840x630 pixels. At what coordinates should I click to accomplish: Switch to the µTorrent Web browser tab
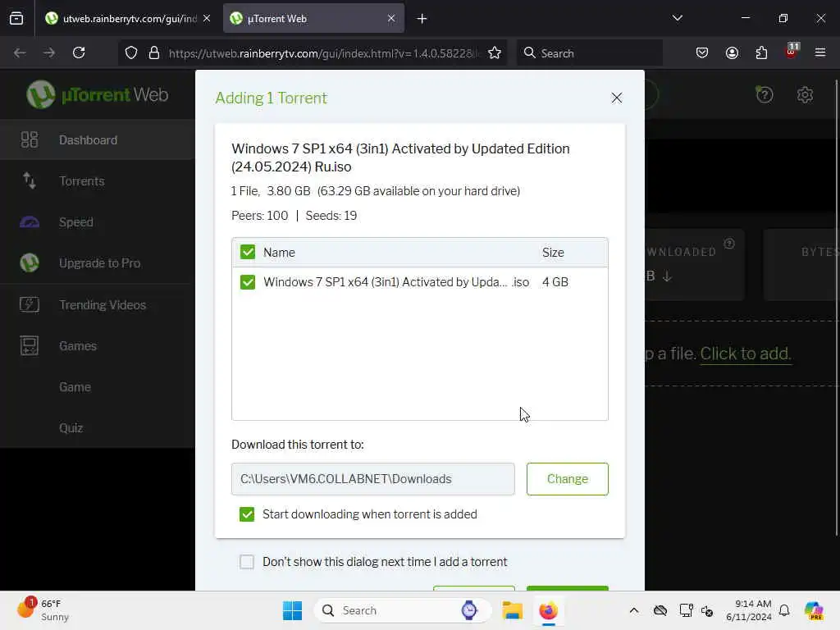tap(314, 18)
